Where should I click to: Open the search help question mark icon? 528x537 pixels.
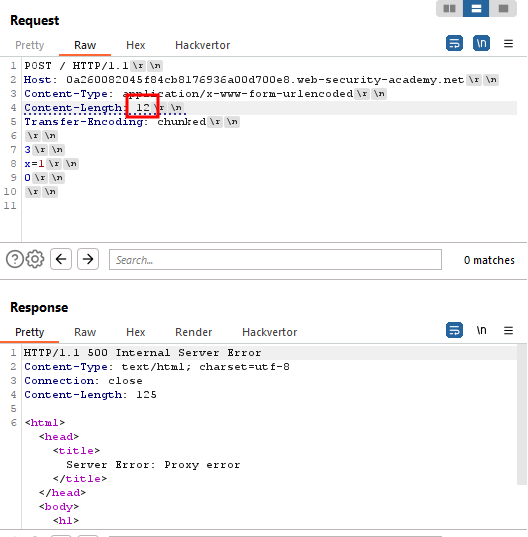click(15, 259)
